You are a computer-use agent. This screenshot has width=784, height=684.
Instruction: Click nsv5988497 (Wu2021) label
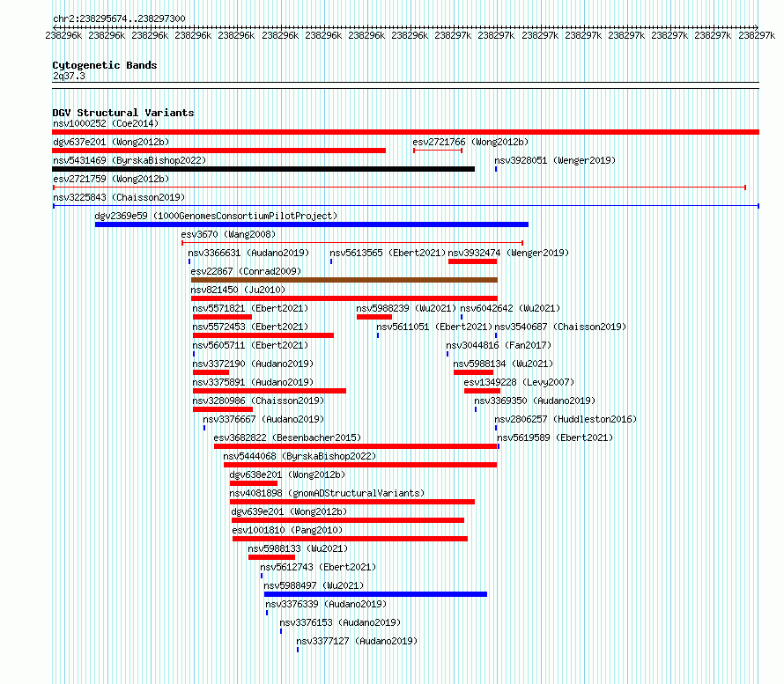tap(314, 585)
